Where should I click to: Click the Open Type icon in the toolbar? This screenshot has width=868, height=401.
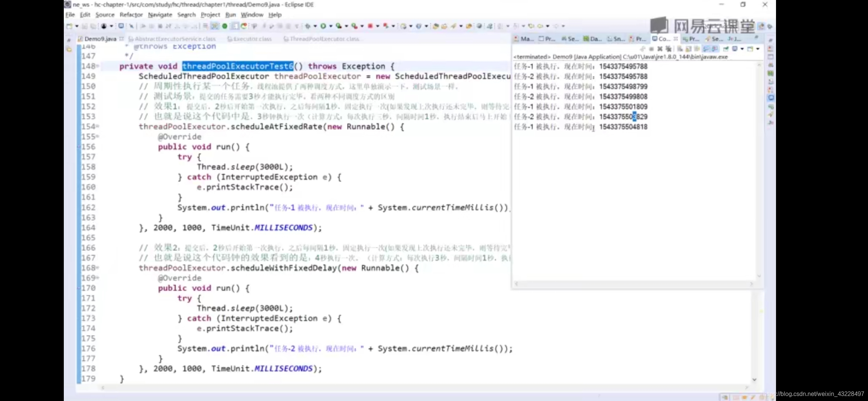(435, 26)
